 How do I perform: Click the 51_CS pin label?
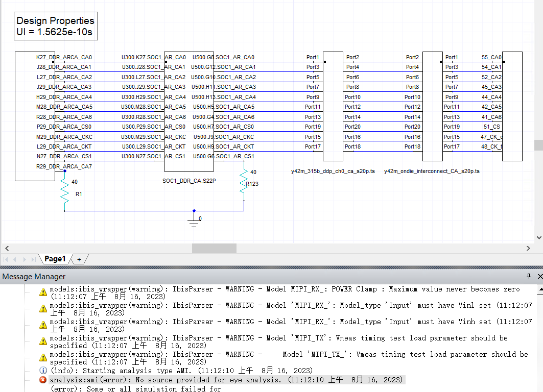[492, 127]
